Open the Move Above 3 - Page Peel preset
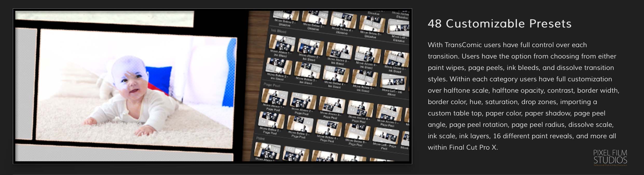644x175 pixels. (x=332, y=104)
